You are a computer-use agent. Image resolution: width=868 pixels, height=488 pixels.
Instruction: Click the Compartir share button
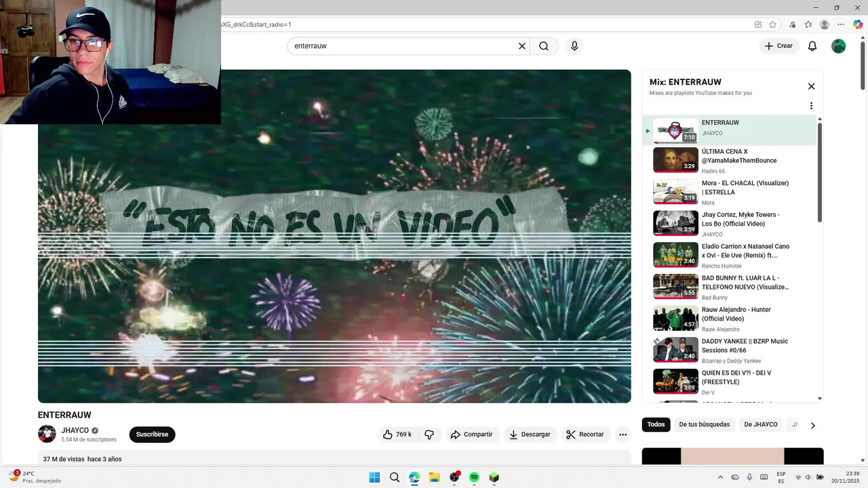pyautogui.click(x=471, y=434)
